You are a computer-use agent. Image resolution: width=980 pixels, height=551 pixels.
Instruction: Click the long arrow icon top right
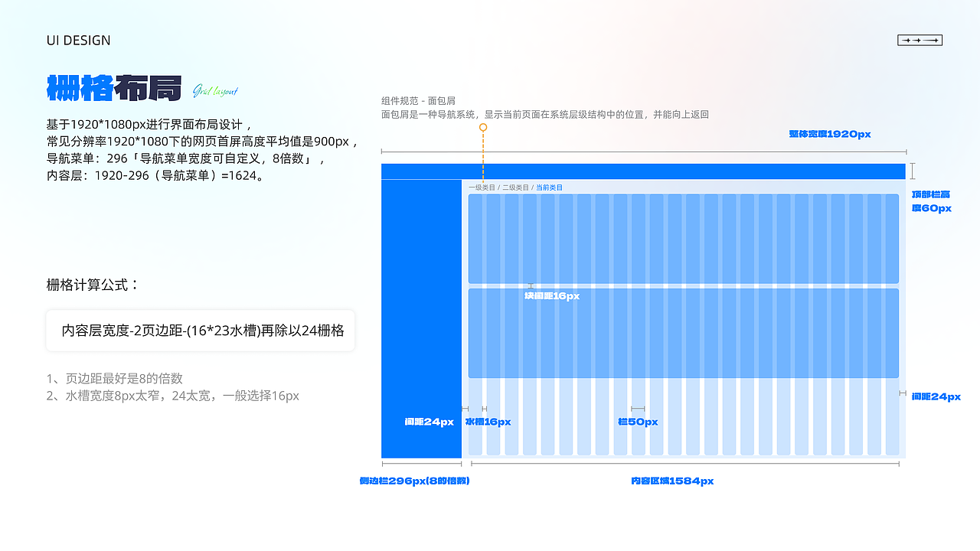tap(930, 40)
